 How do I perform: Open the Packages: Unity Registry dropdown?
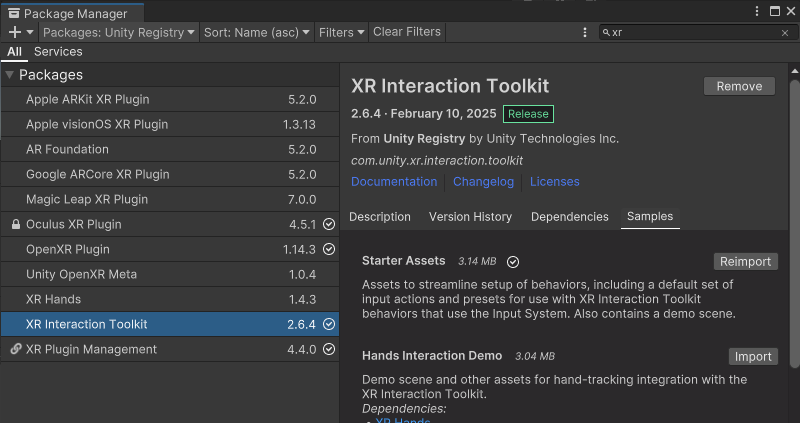(x=120, y=32)
